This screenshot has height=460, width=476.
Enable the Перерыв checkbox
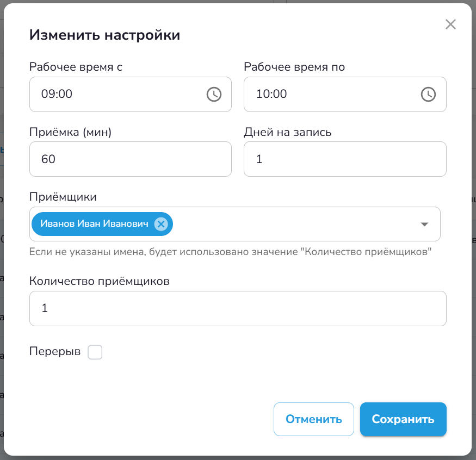(95, 352)
